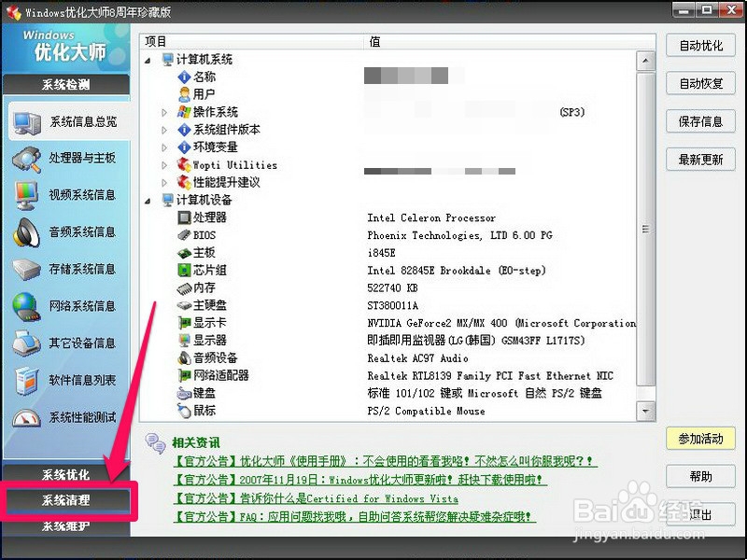
Task: Click the scroll up arrow in list
Action: click(x=646, y=61)
